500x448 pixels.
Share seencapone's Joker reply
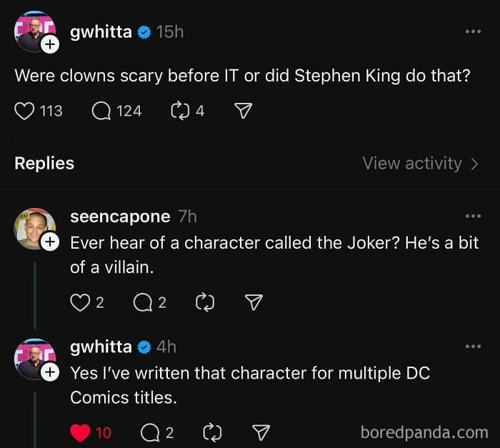click(254, 302)
